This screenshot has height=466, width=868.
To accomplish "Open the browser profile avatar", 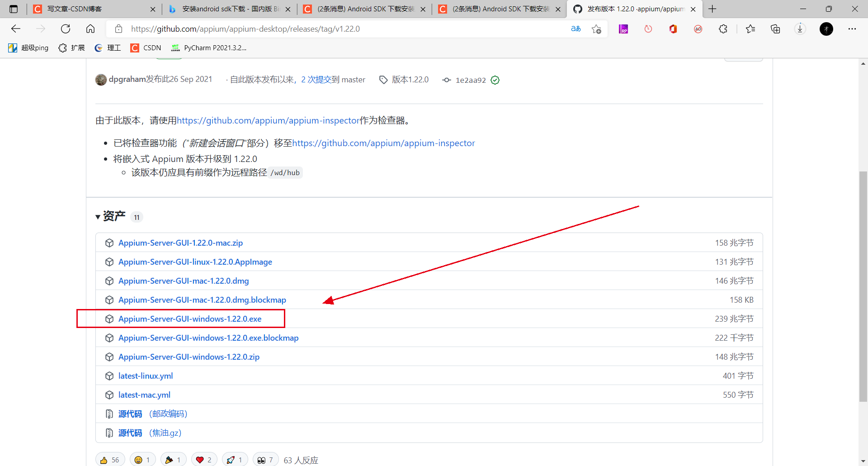I will (826, 29).
